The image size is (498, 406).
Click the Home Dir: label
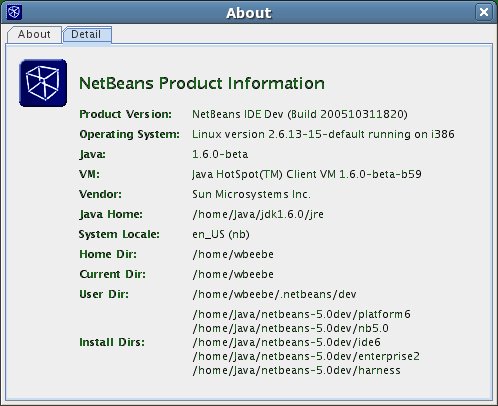(x=108, y=254)
